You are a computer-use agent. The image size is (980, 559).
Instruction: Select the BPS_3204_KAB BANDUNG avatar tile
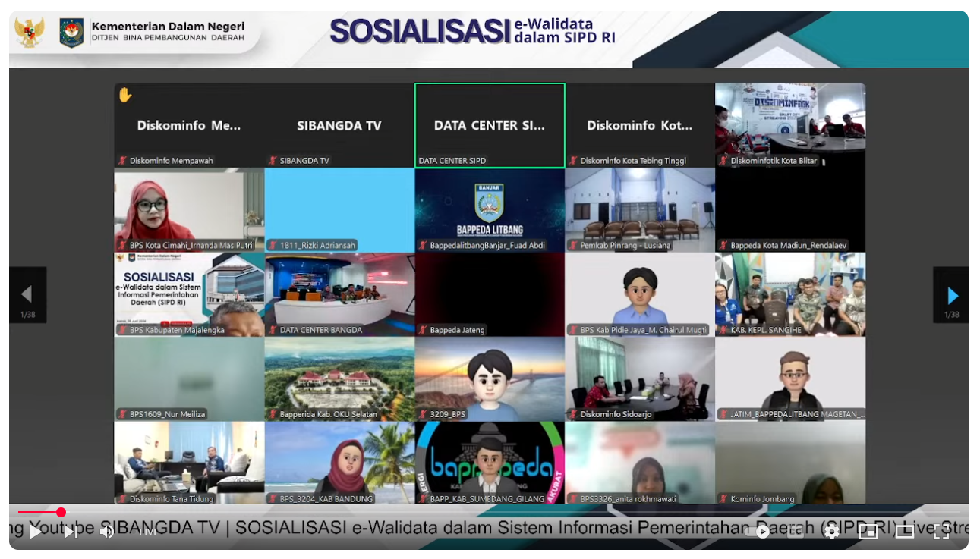click(339, 463)
